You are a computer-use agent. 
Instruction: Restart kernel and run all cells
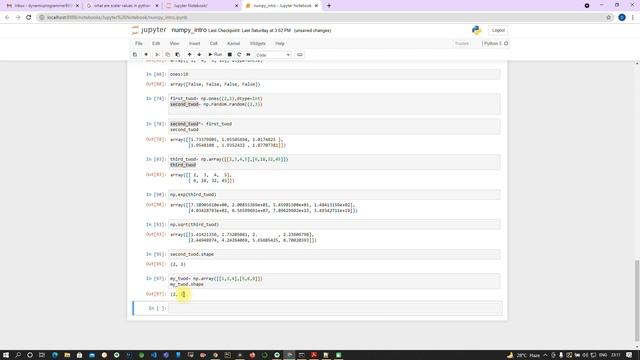click(x=248, y=55)
